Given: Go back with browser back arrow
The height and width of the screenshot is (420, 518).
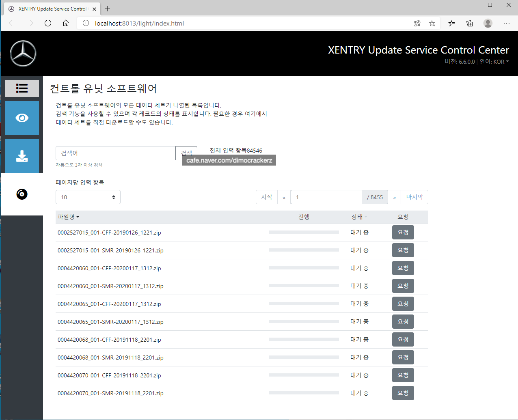Looking at the screenshot, I should [x=12, y=23].
